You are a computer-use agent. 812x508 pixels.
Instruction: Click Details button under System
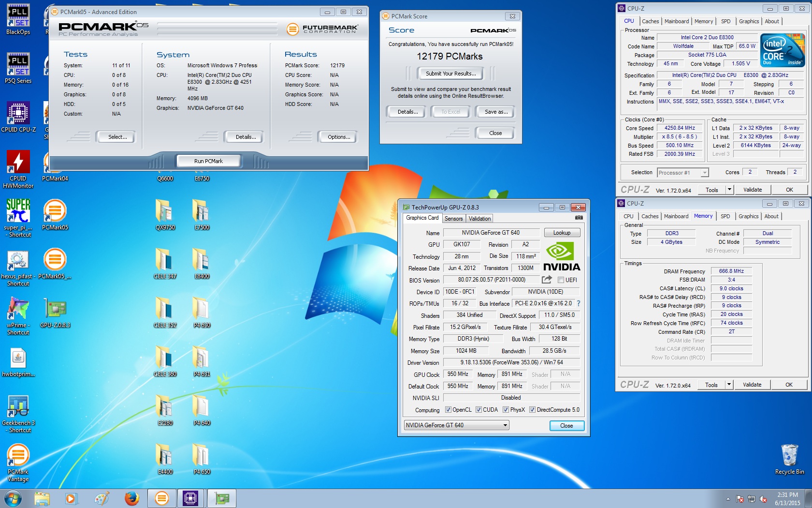point(246,137)
